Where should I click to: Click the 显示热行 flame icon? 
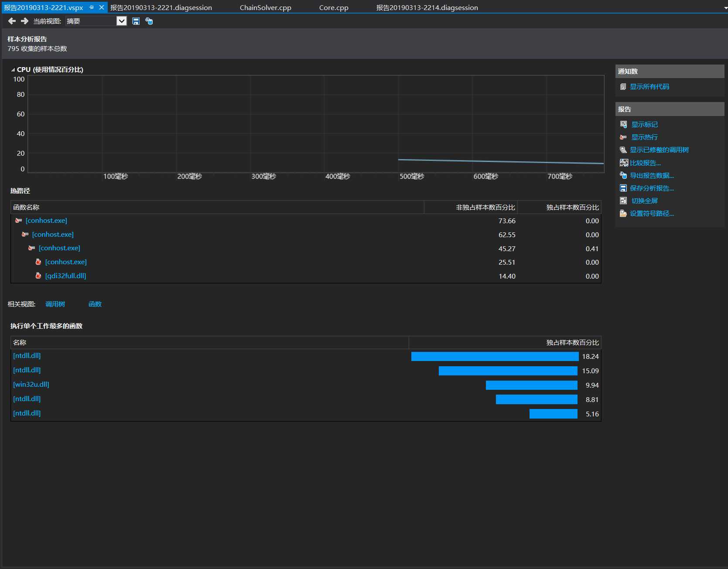[623, 137]
